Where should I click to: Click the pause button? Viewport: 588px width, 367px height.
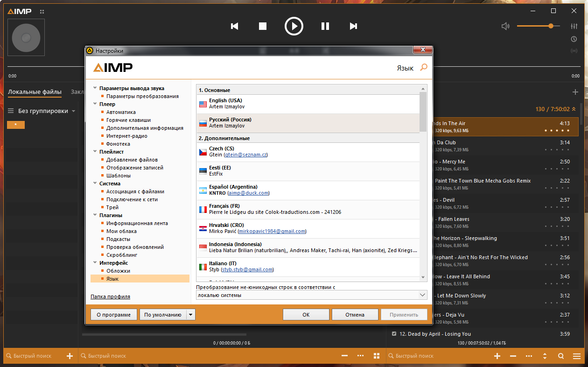click(x=325, y=26)
